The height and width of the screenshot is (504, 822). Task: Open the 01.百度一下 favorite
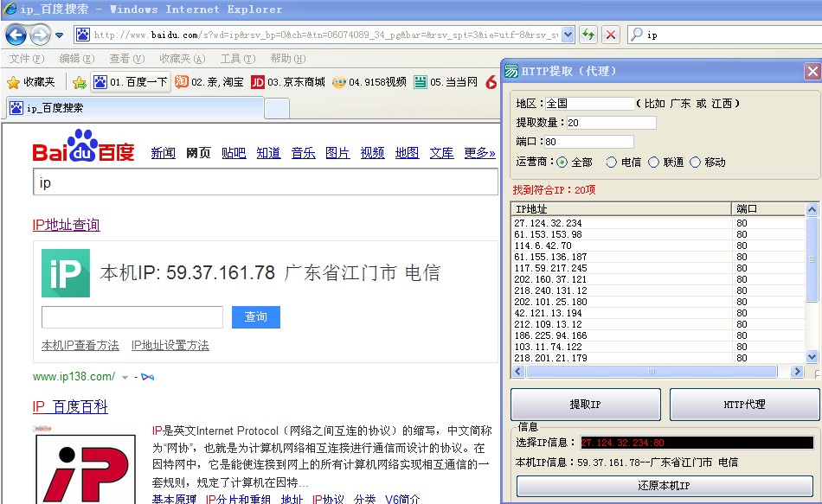tap(131, 82)
